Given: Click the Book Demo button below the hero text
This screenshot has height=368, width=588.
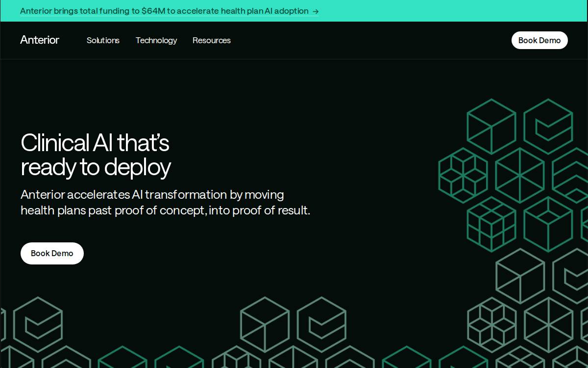Looking at the screenshot, I should coord(52,253).
